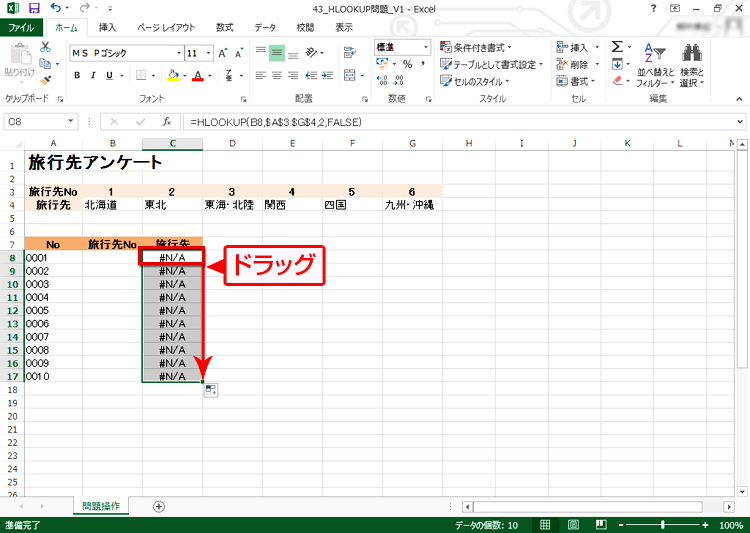
Task: Switch to the ページレイアウト tab
Action: [166, 27]
